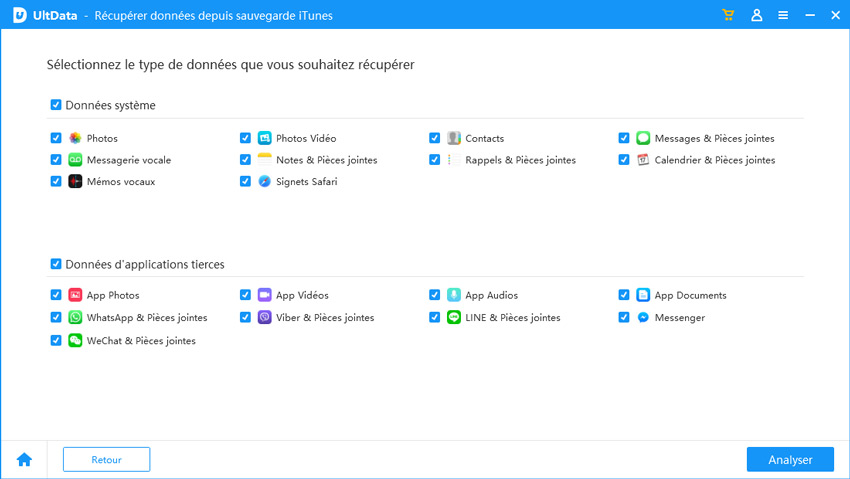The width and height of the screenshot is (850, 479).
Task: Open the hamburger menu in title bar
Action: [x=783, y=16]
